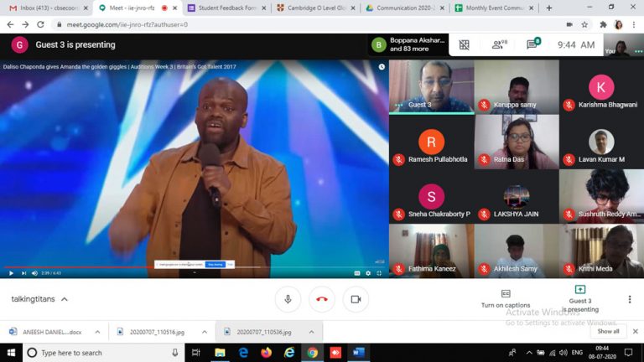The width and height of the screenshot is (644, 362).
Task: Toggle the Meet camera button
Action: click(356, 299)
